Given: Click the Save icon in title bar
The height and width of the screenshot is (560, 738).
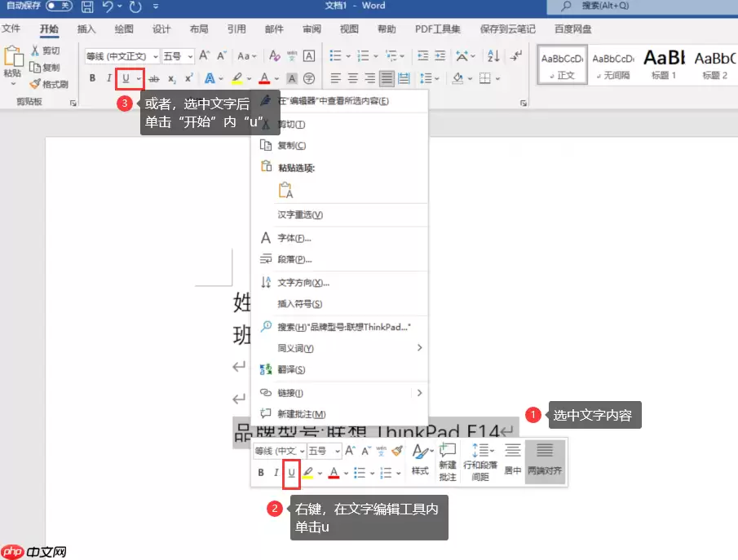Looking at the screenshot, I should click(87, 7).
